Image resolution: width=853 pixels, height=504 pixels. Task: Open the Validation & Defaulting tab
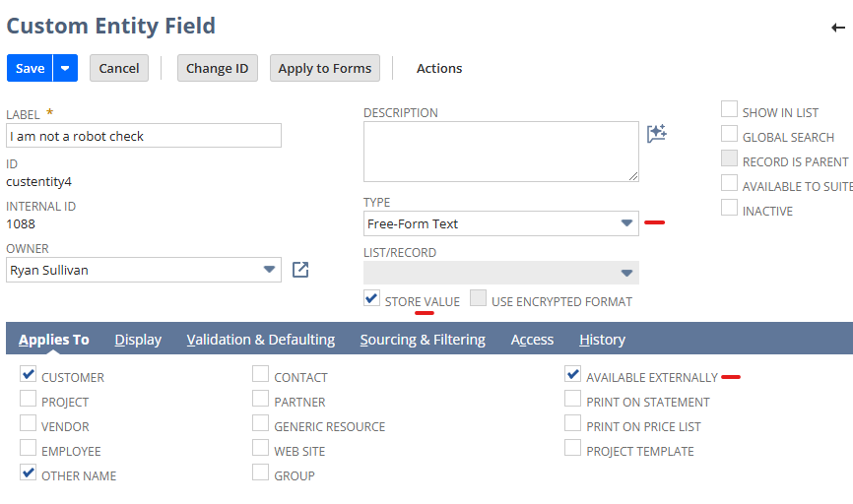tap(260, 340)
